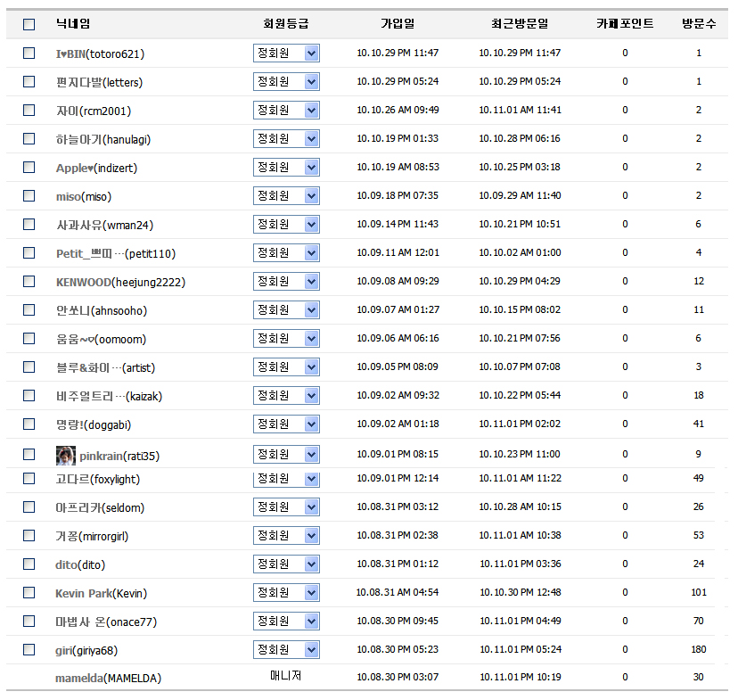
Task: Open mamelda(MAMELDA) manager profile link
Action: tap(108, 679)
